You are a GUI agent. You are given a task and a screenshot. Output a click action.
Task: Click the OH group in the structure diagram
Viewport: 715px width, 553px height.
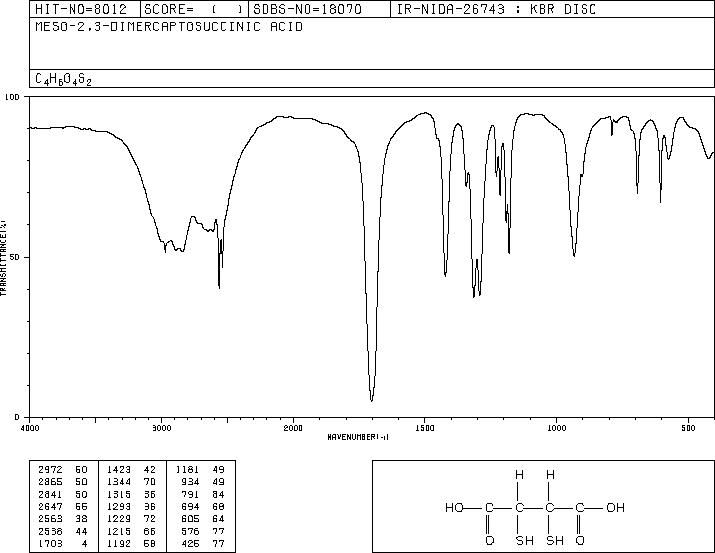pos(616,507)
